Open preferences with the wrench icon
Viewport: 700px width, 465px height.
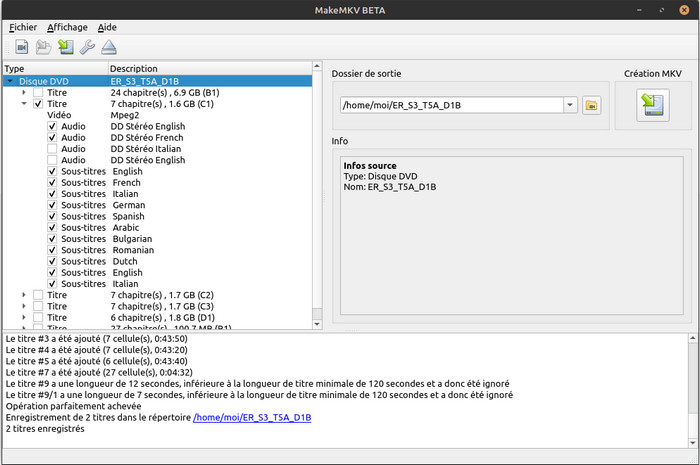pyautogui.click(x=87, y=47)
